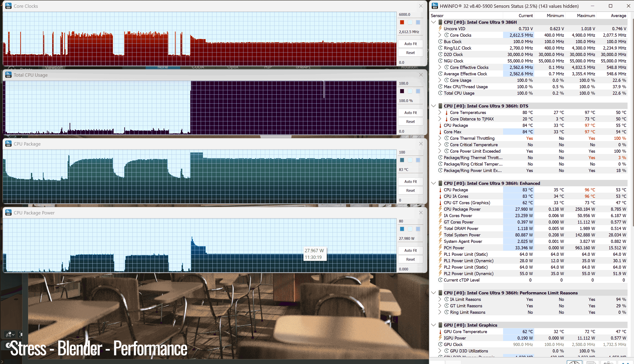
Task: Click chip icon of the DTS sensor group
Action: click(x=440, y=106)
